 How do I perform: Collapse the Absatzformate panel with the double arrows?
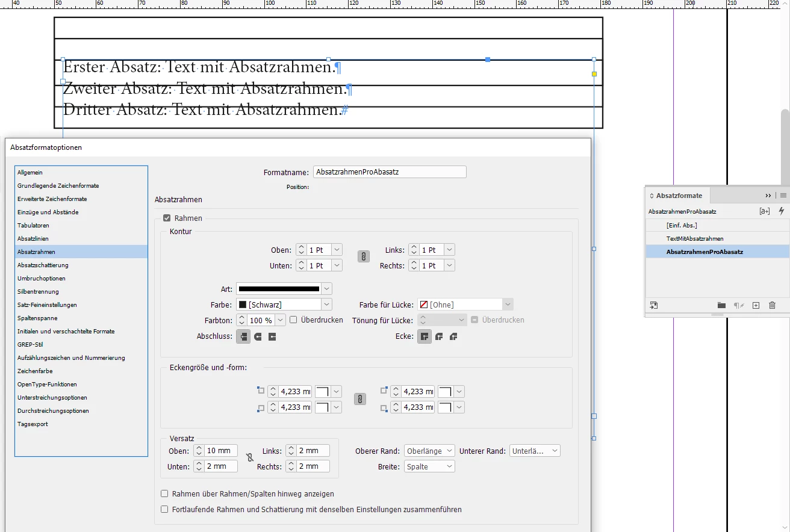(768, 196)
